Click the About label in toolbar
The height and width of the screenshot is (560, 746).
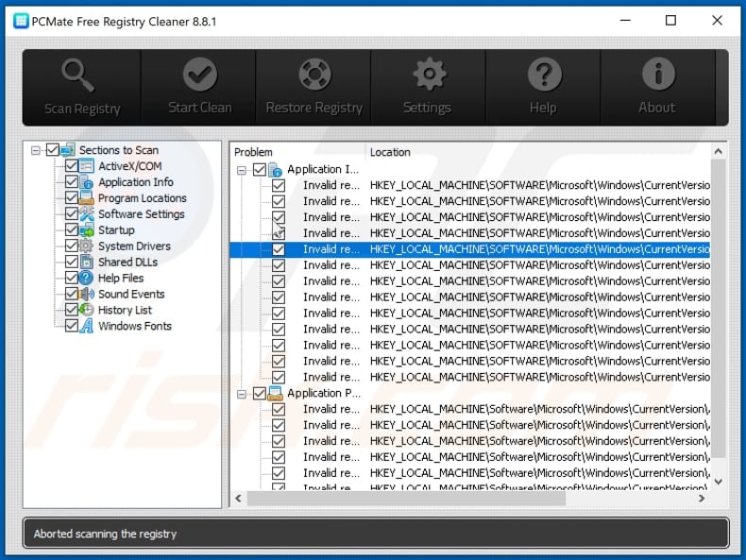pyautogui.click(x=657, y=108)
